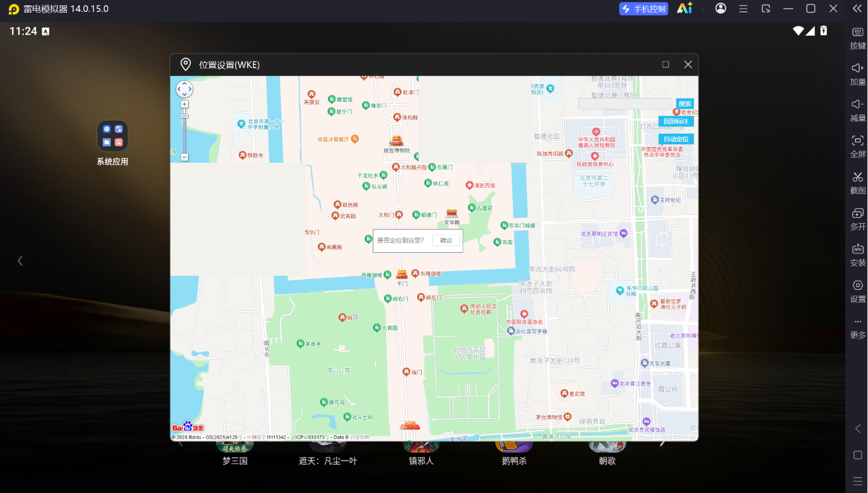Click the 加量 volume up icon
Image resolution: width=868 pixels, height=493 pixels.
[857, 68]
